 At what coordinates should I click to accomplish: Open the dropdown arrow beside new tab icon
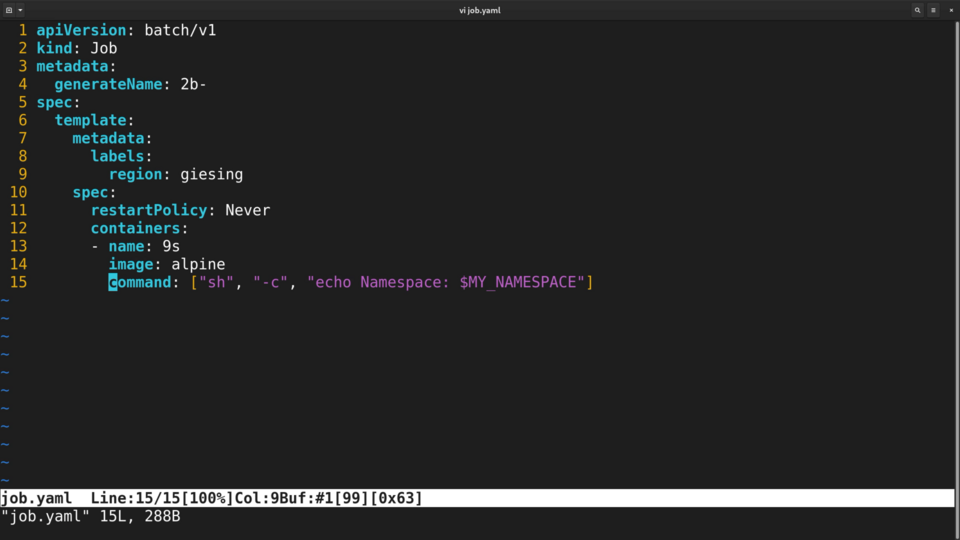coord(20,10)
